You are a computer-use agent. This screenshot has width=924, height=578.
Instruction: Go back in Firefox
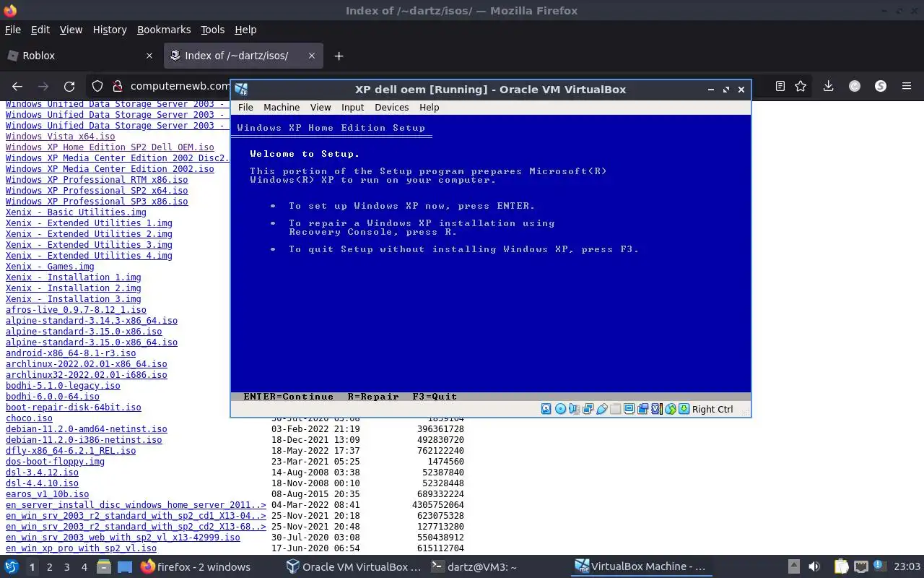pos(17,86)
